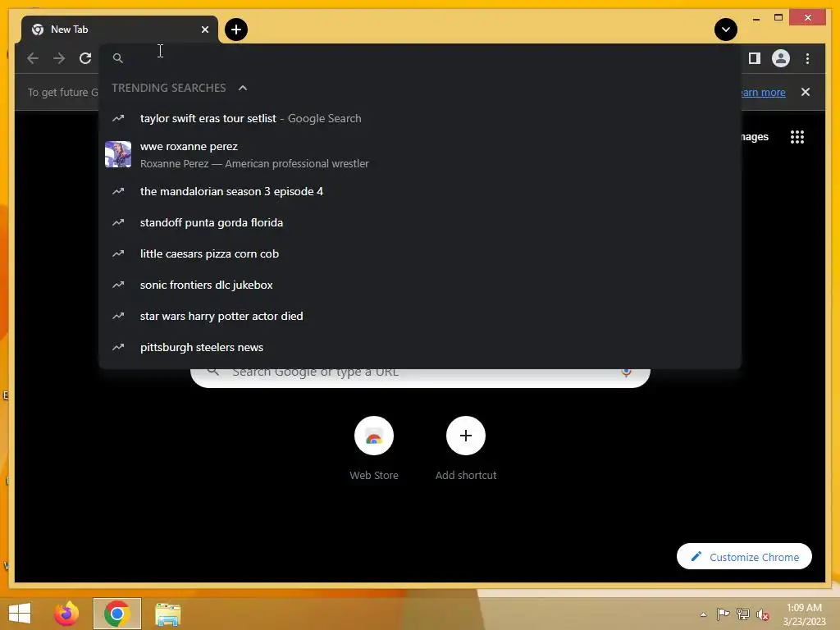The image size is (840, 630).
Task: Dismiss the info bar with X
Action: [x=806, y=92]
